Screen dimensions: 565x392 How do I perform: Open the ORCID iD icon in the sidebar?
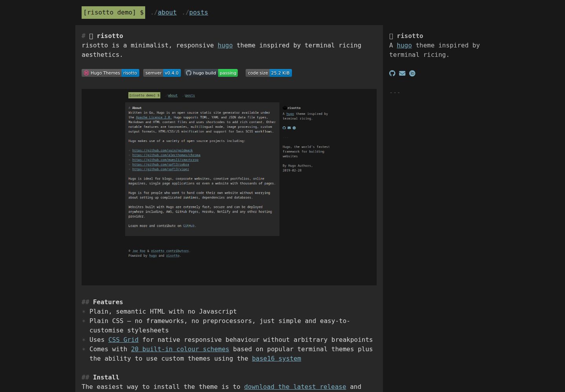coord(412,73)
